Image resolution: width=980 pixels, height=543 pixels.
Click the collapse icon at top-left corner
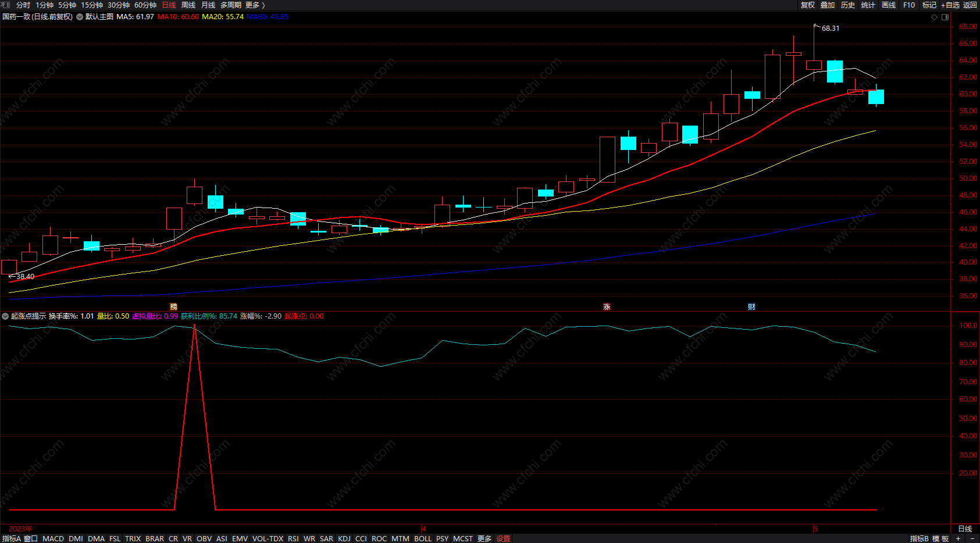[x=6, y=5]
